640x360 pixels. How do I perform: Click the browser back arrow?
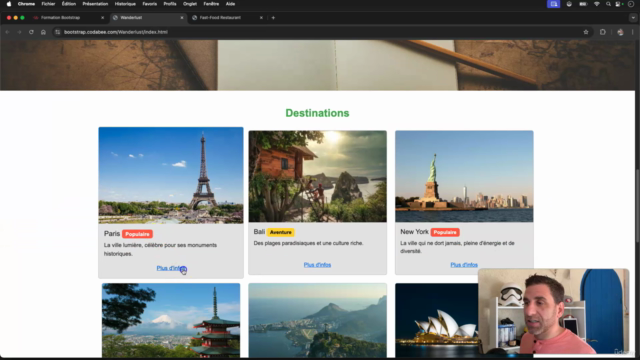(7, 32)
